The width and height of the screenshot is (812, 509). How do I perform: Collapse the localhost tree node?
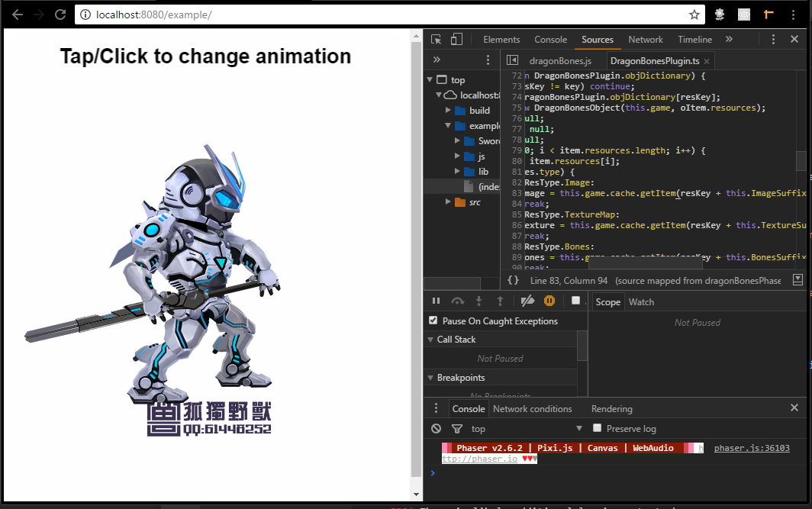click(439, 95)
